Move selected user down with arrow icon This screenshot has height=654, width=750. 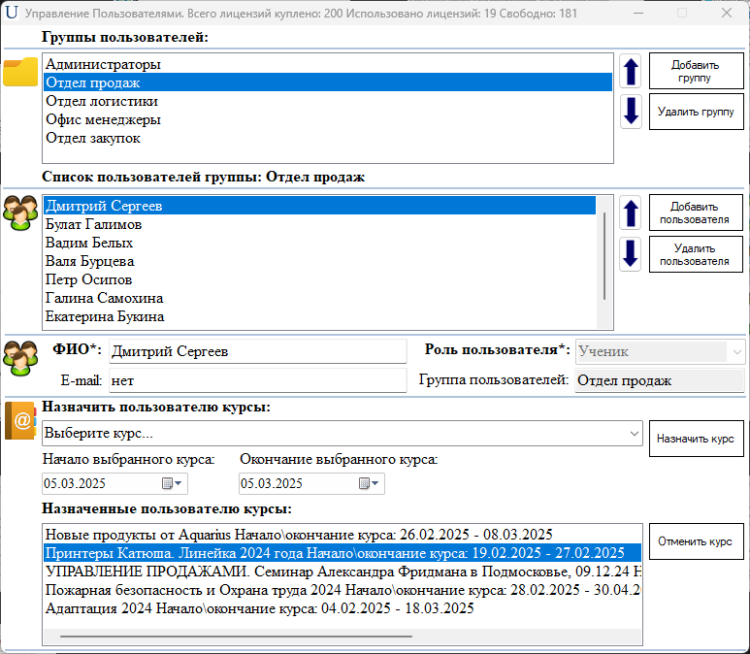point(630,254)
